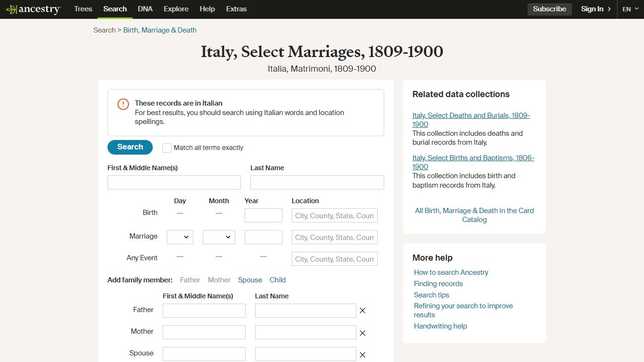Focus the main Last Name field
Screen dimensions: 644x362
click(x=317, y=182)
